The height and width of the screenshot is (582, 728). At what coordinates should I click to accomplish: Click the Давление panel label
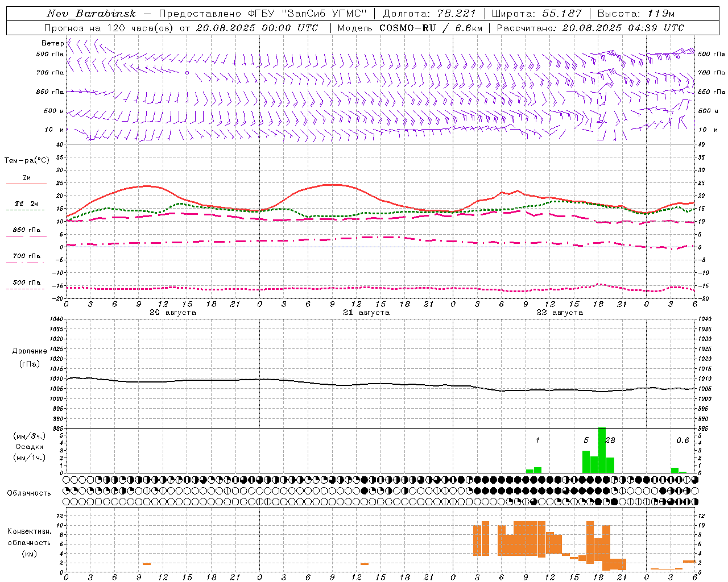click(30, 351)
